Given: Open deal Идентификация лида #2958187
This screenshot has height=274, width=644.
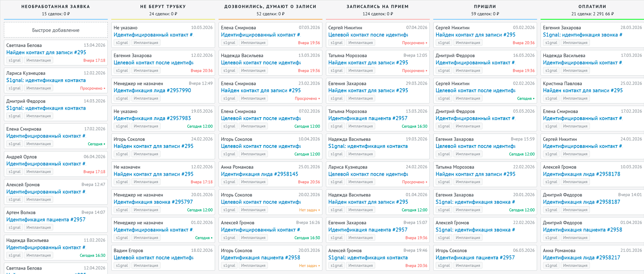Looking at the screenshot, I should point(581,202).
